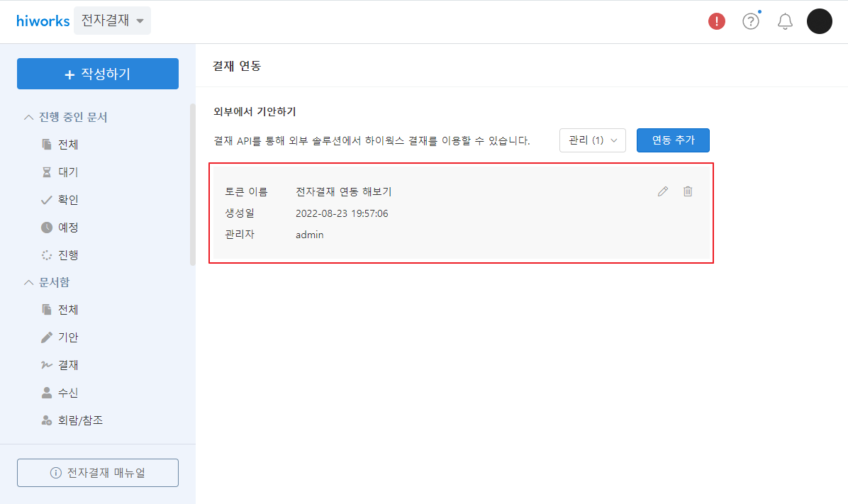Click the 작성하기 compose button
The image size is (848, 504).
98,74
